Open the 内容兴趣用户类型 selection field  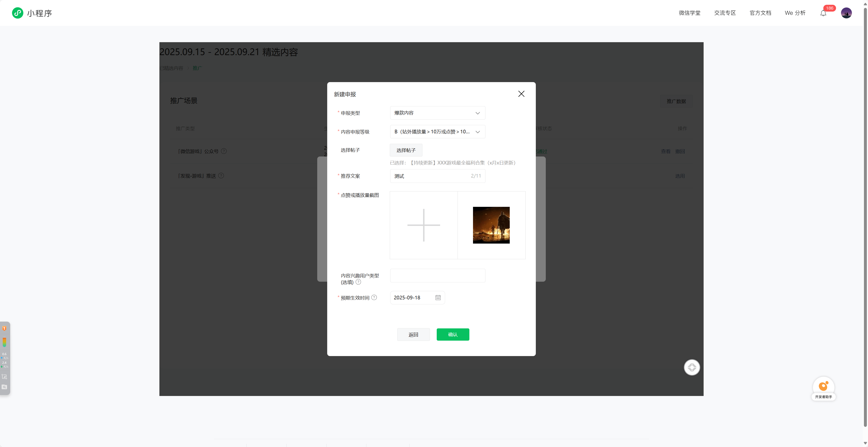[437, 275]
